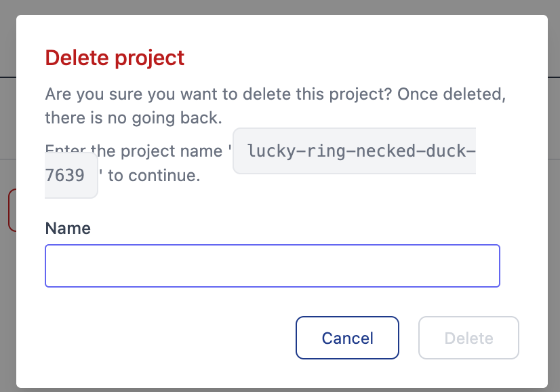Click the greyed-out Delete action
Screen dimensions: 560x392
[468, 338]
